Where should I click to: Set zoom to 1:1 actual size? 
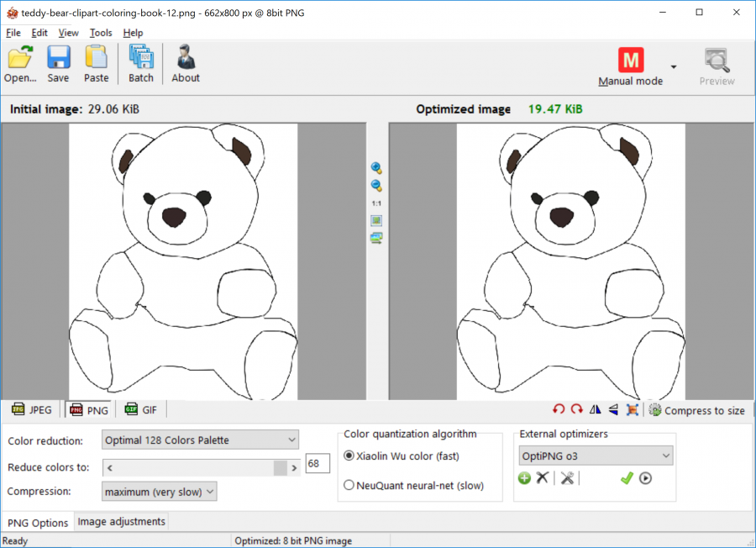click(x=376, y=203)
